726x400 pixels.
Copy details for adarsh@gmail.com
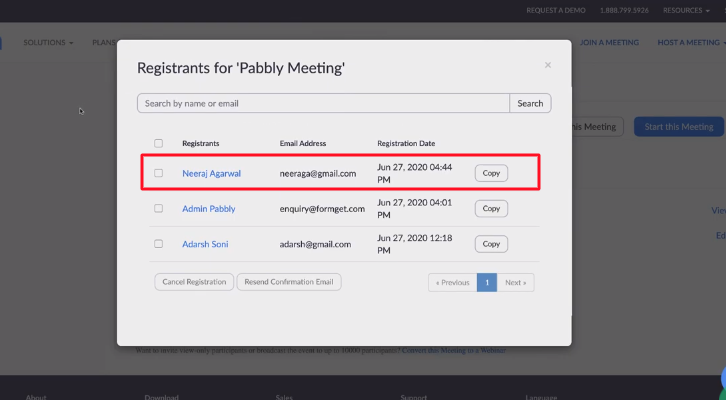pos(491,244)
